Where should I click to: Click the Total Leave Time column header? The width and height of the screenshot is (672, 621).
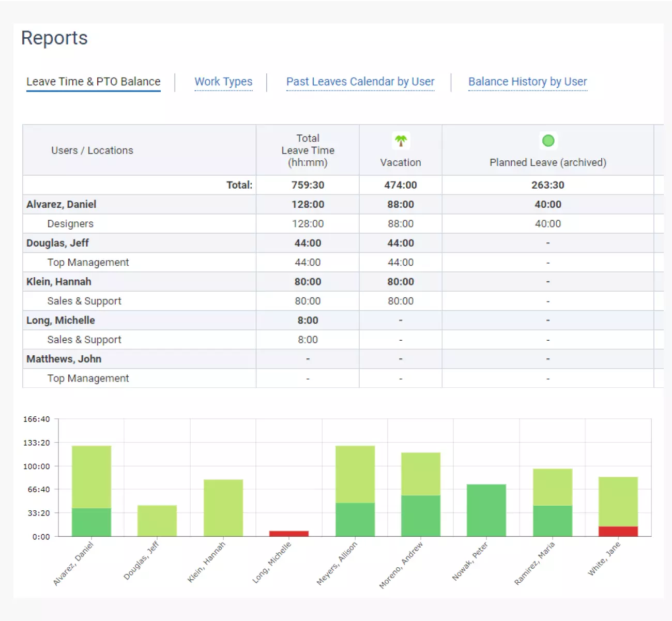click(308, 150)
